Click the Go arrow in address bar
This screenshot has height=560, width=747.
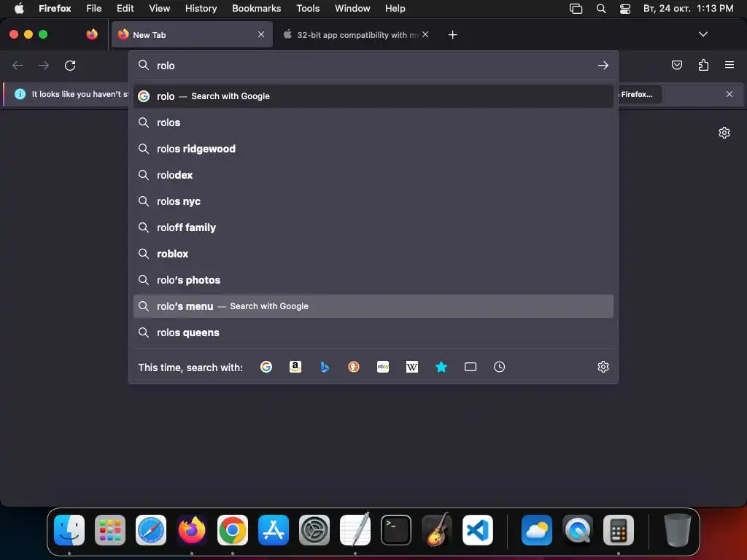click(603, 65)
